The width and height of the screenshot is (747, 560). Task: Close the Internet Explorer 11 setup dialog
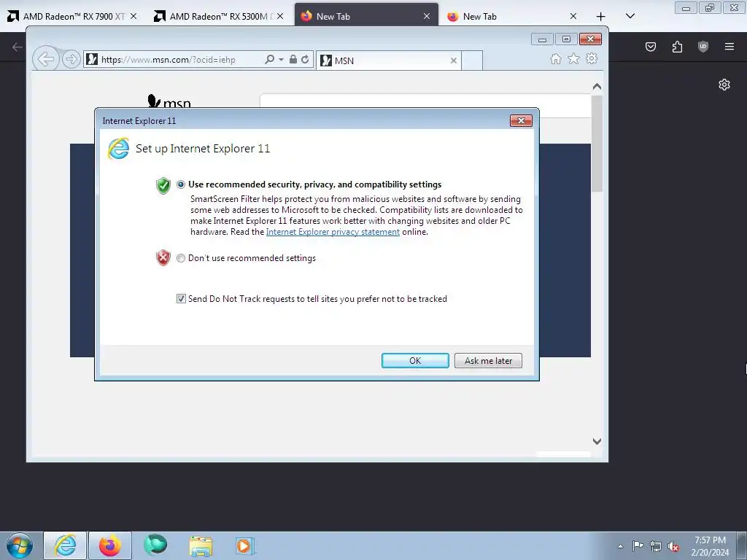(521, 120)
